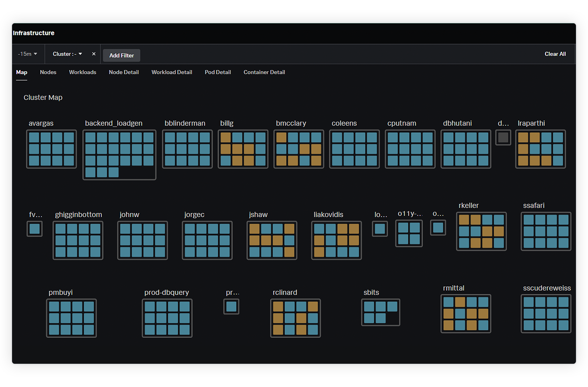This screenshot has width=588, height=387.
Task: Open the Workloads tab
Action: (82, 72)
